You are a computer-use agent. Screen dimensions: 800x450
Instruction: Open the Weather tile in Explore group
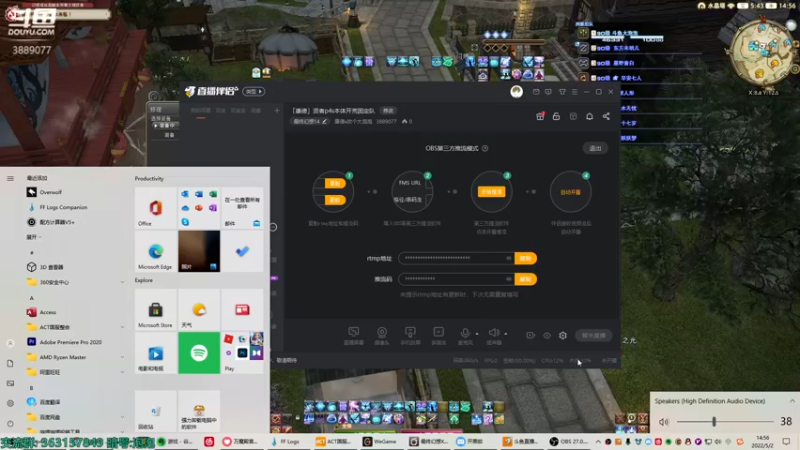pos(199,309)
